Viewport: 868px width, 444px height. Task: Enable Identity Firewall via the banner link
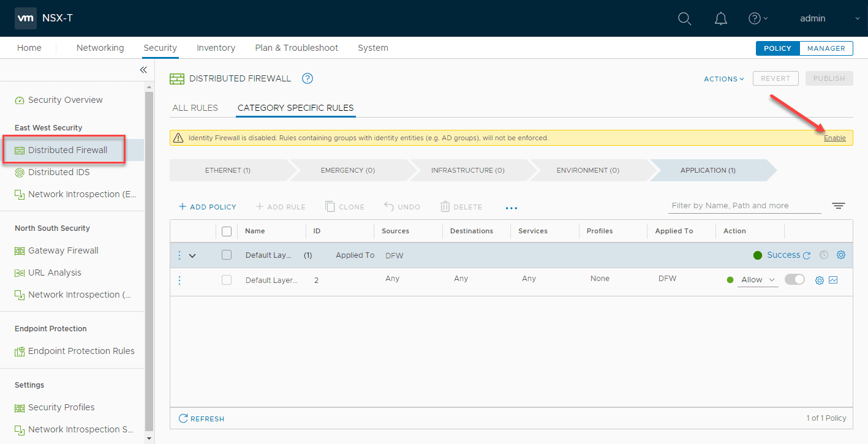835,138
